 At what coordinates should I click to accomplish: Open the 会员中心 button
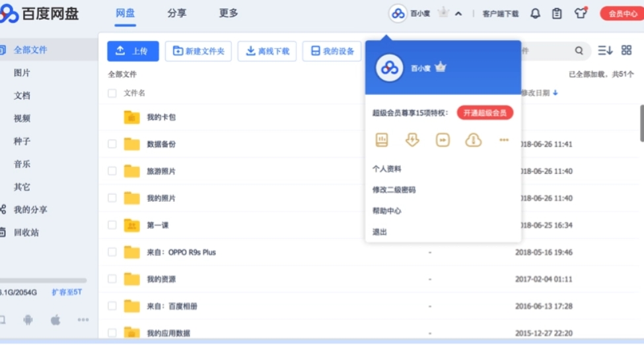pyautogui.click(x=622, y=14)
